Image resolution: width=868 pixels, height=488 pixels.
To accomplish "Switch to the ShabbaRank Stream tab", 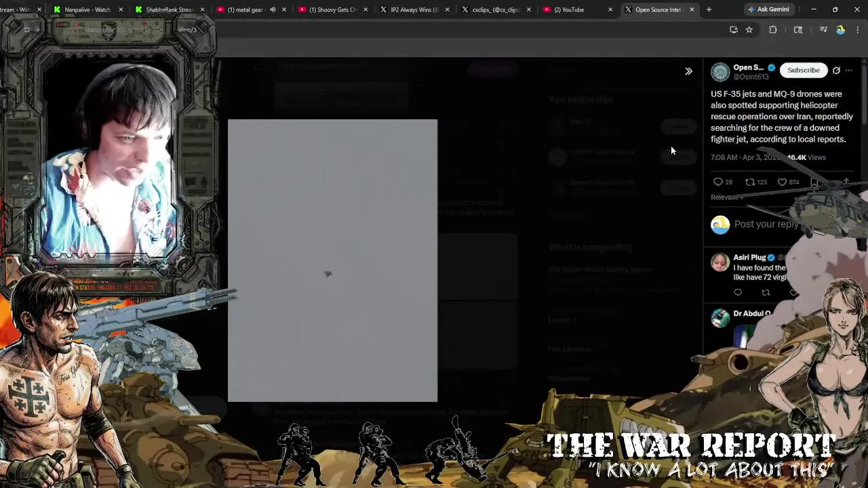I will point(168,9).
